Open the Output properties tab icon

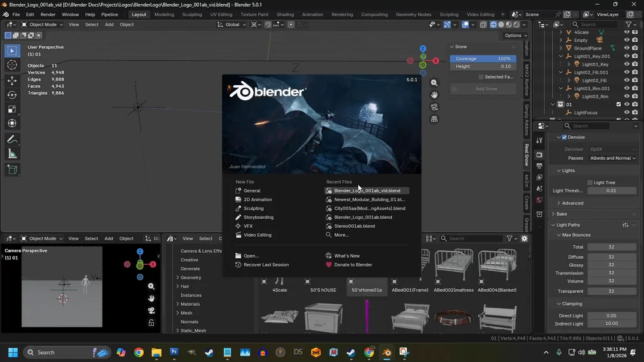539,166
